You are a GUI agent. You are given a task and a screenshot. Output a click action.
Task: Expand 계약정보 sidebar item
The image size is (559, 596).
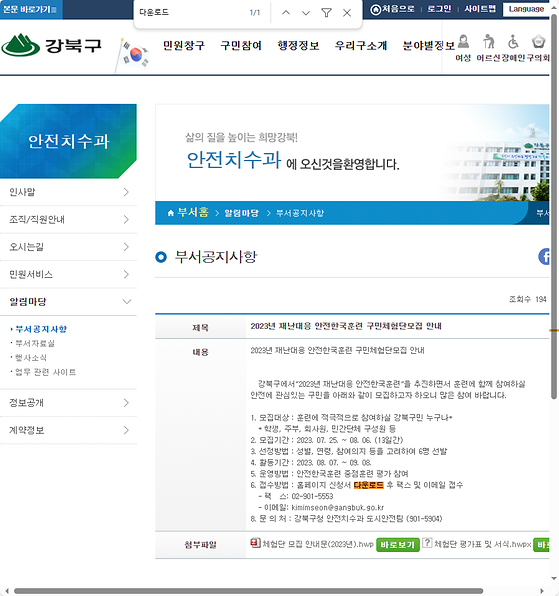click(x=68, y=430)
